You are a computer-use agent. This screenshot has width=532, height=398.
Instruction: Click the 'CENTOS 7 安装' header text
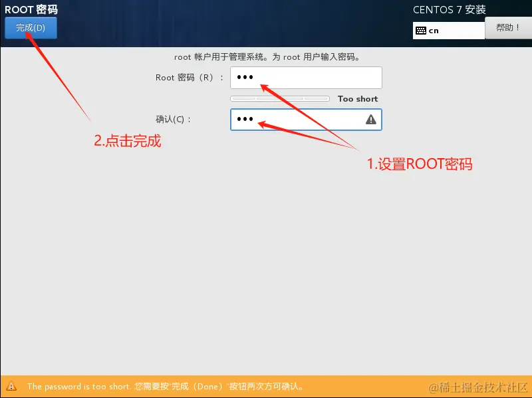(x=450, y=10)
